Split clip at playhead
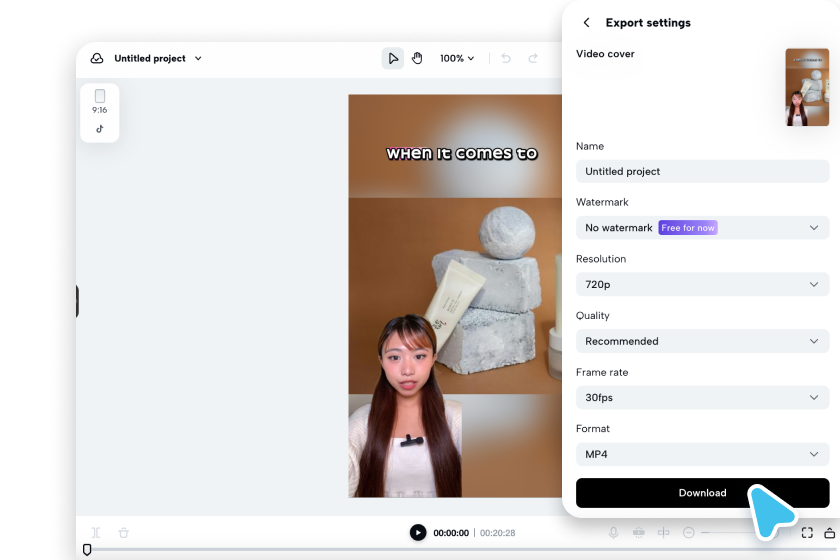Image resolution: width=840 pixels, height=560 pixels. [96, 533]
